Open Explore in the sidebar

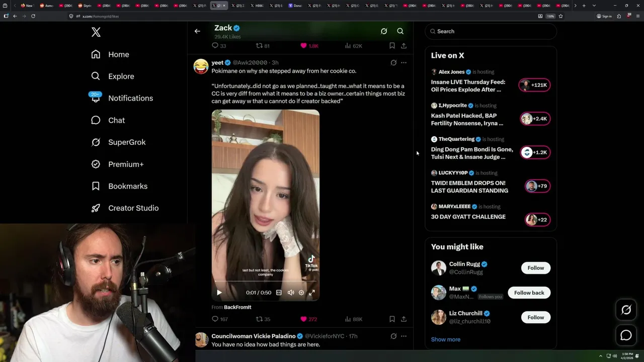click(113, 76)
